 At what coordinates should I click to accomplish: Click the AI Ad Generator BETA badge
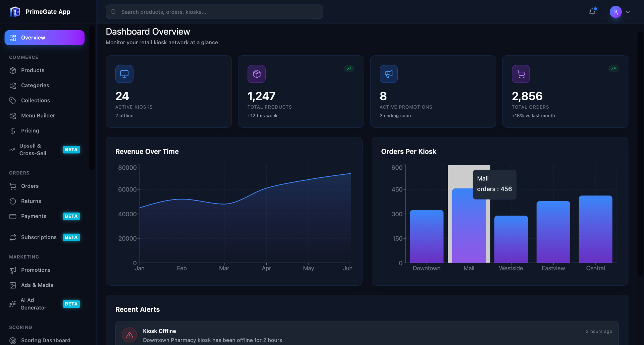(x=71, y=304)
